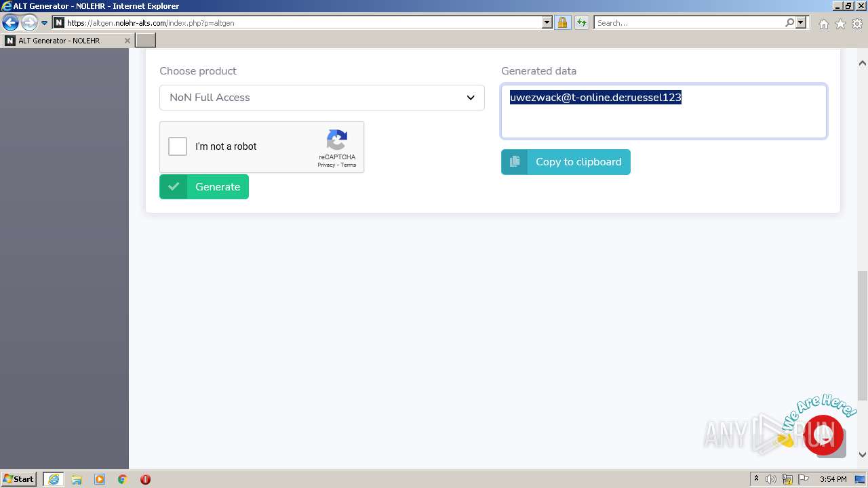The width and height of the screenshot is (868, 488).
Task: Click the red Opera-style taskbar icon
Action: (x=145, y=479)
